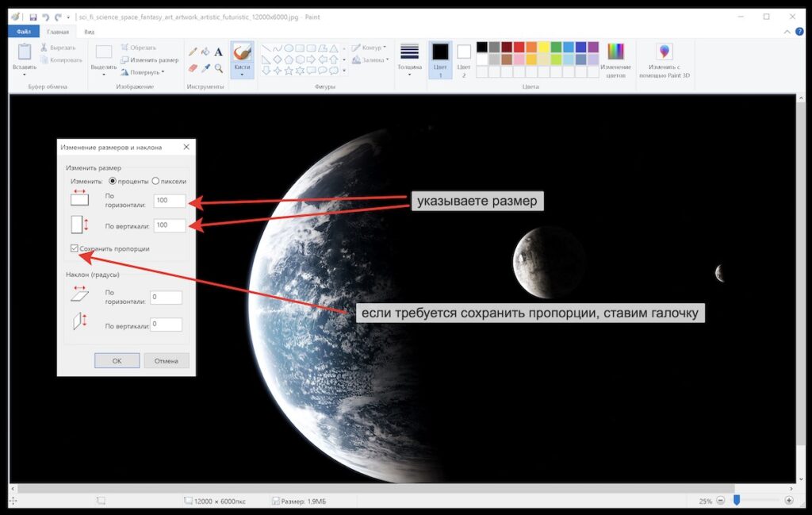812x515 pixels.
Task: Click the Redo arrow in title bar
Action: (x=58, y=17)
